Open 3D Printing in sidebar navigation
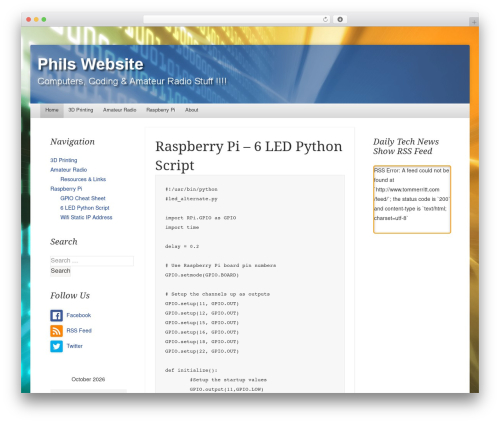Screen dimensions: 500x423 pyautogui.click(x=64, y=160)
